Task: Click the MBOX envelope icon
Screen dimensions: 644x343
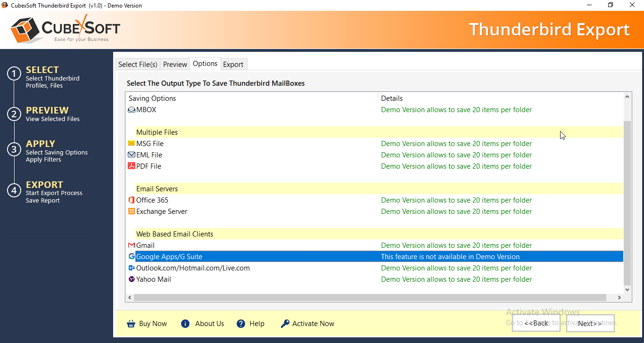Action: (132, 110)
